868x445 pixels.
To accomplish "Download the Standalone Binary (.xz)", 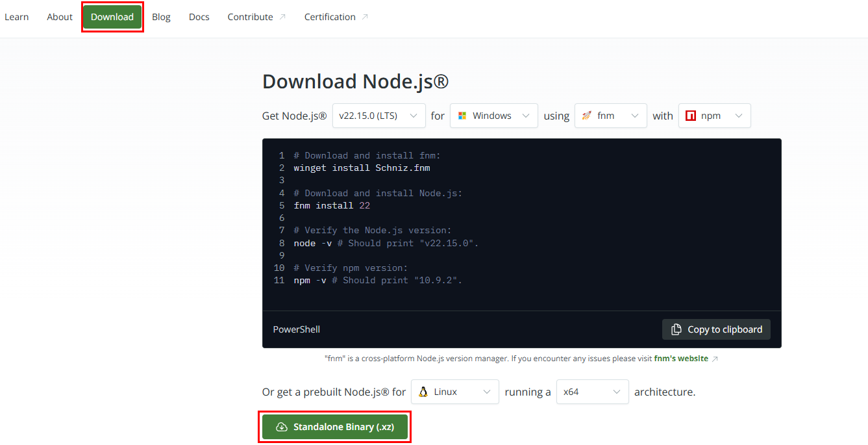I will (335, 427).
